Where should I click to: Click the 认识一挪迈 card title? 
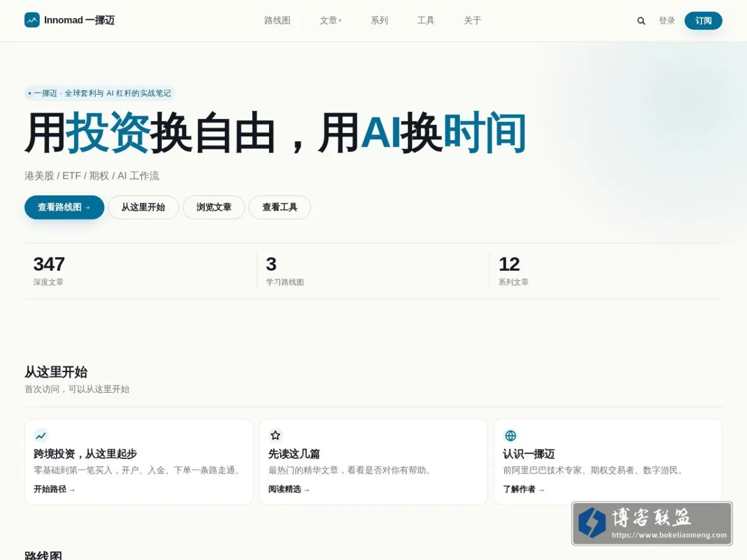529,454
